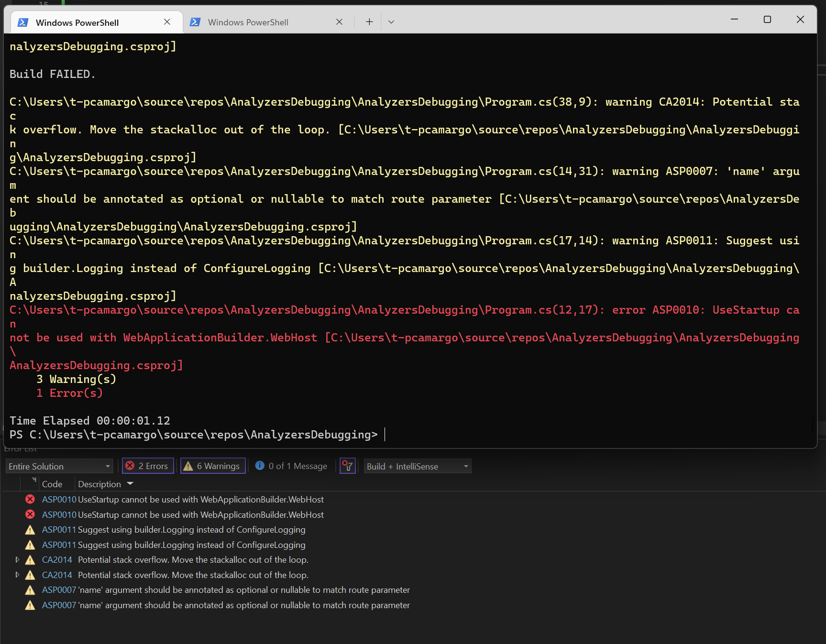826x644 pixels.
Task: Click warning icon on first ASP0007 row
Action: point(30,590)
